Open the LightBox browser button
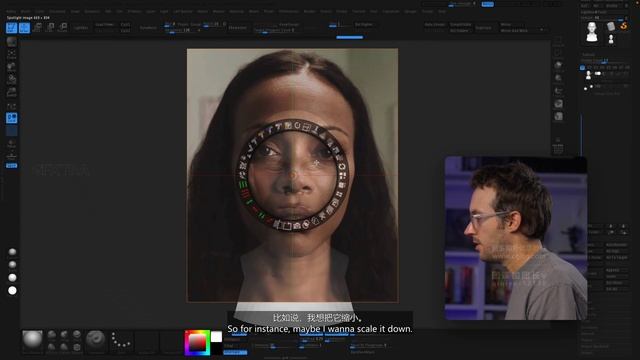640x360 pixels. tap(81, 28)
